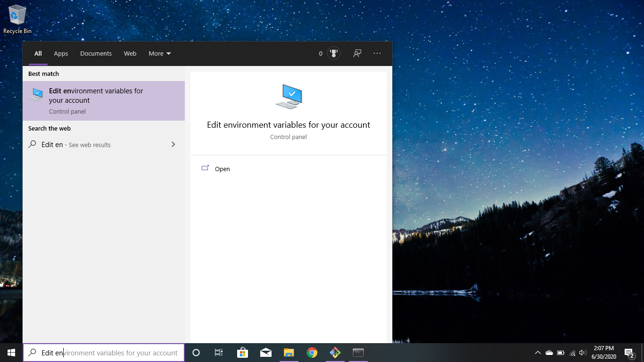Image resolution: width=644 pixels, height=362 pixels.
Task: Open the three-dot options menu
Action: [x=377, y=54]
